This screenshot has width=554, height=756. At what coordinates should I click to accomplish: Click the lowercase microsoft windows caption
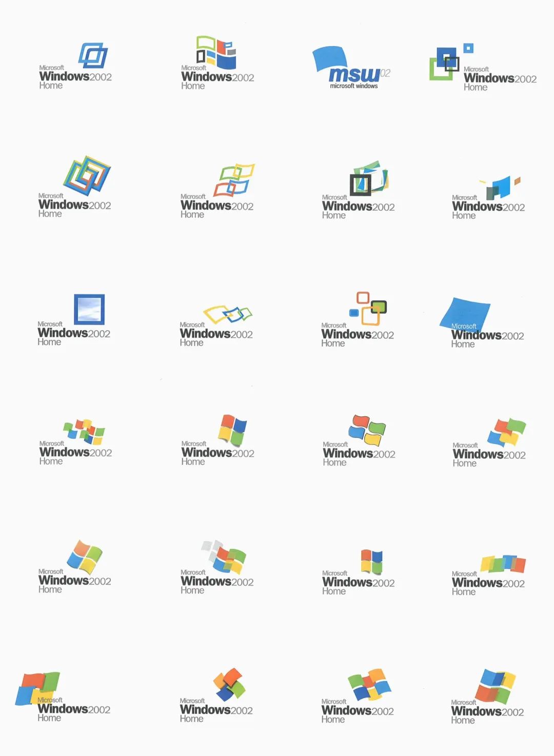(x=354, y=86)
